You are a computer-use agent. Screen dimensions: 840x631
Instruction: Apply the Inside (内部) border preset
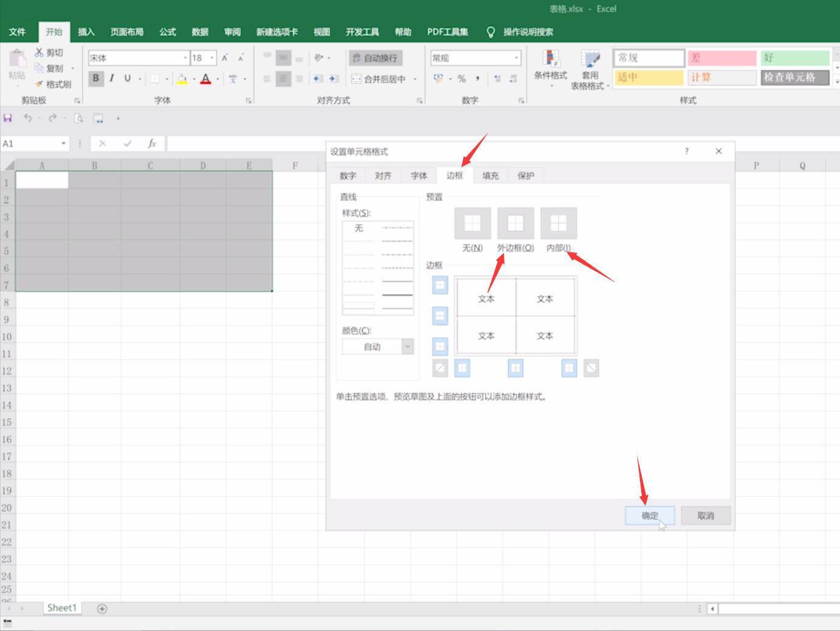pyautogui.click(x=559, y=223)
